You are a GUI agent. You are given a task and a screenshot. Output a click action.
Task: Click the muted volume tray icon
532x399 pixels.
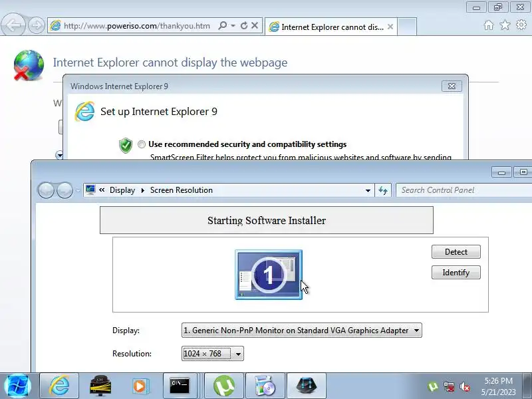(x=464, y=386)
